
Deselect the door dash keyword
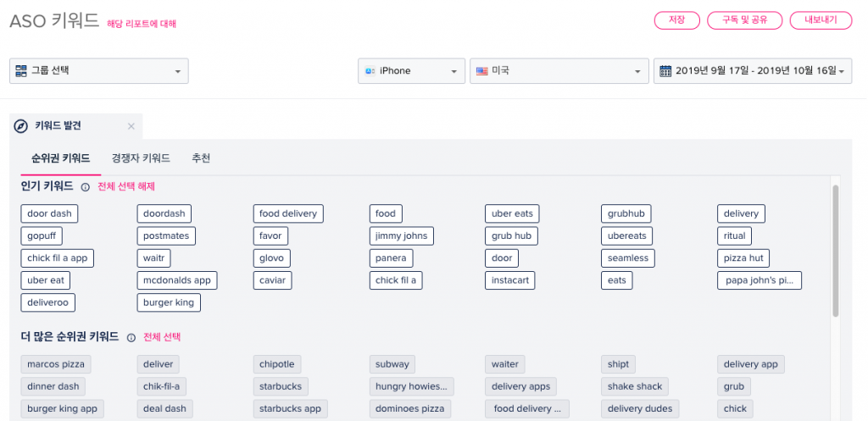point(49,213)
